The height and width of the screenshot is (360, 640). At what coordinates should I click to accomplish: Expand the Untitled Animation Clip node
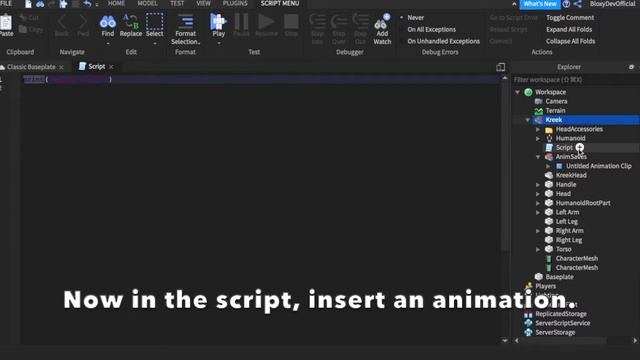548,167
